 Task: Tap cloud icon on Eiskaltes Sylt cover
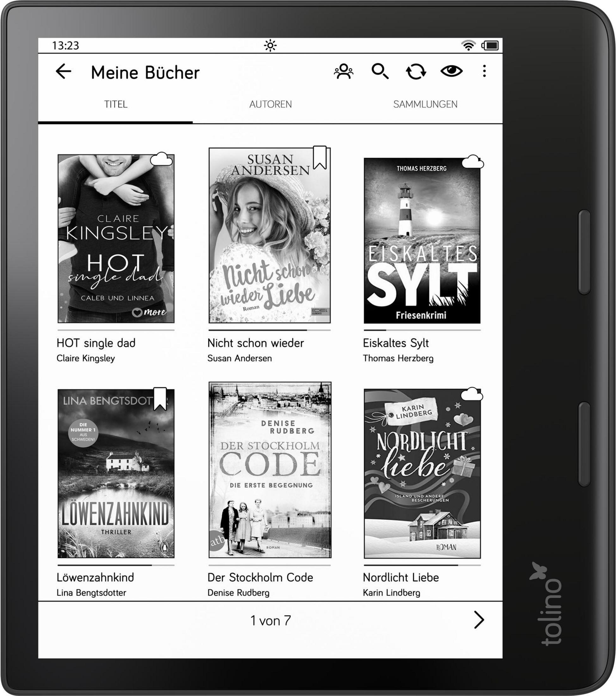473,161
